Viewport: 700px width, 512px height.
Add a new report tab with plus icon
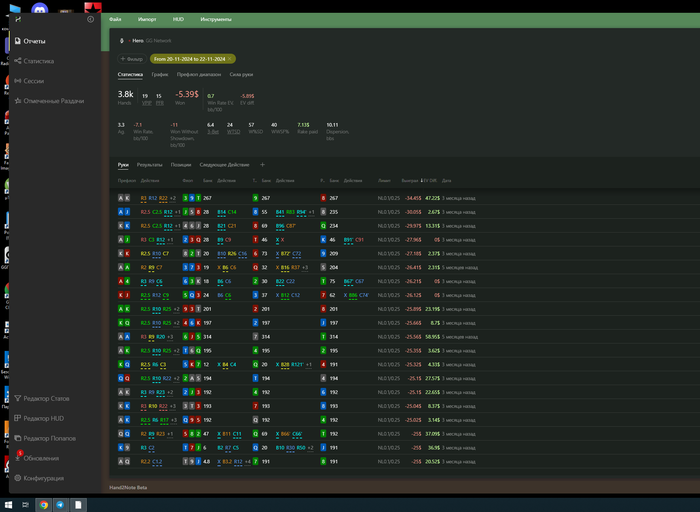262,165
